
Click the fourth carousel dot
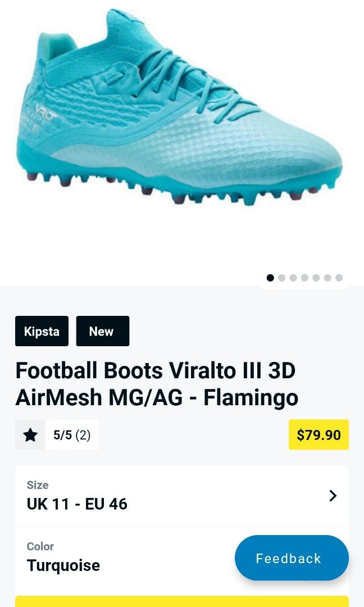304,277
